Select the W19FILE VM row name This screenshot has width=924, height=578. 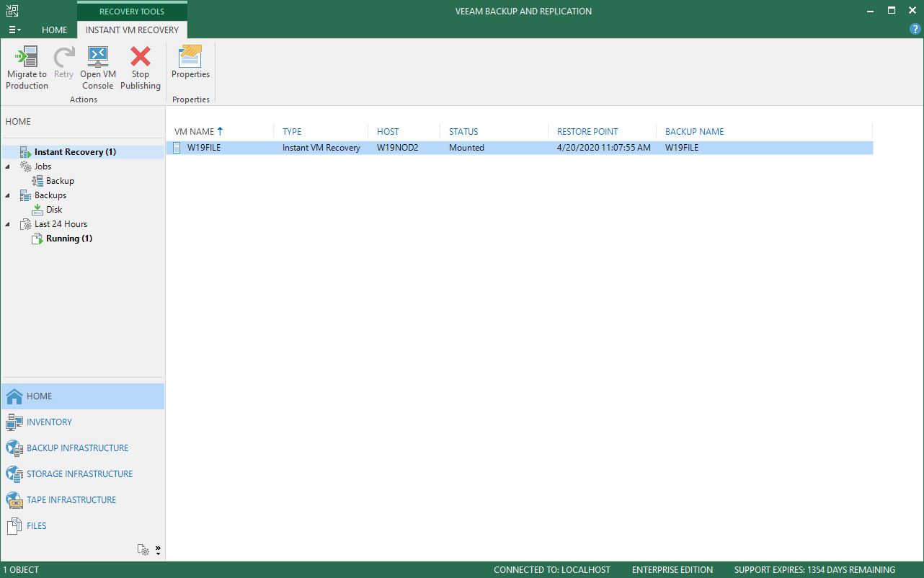[204, 148]
